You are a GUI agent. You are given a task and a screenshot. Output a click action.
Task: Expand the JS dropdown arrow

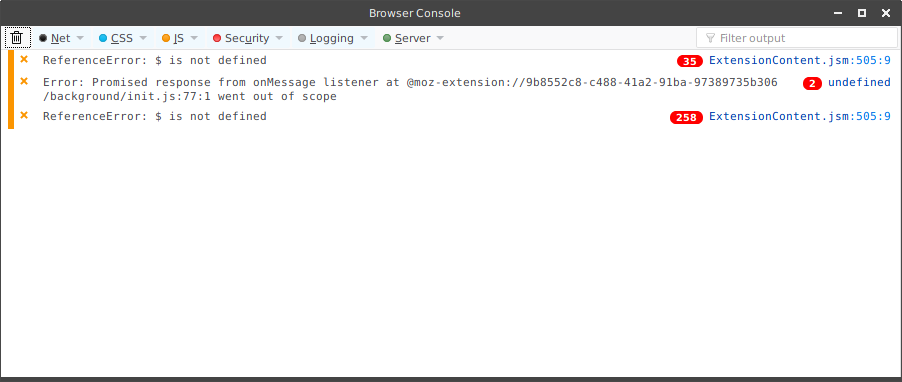coord(194,38)
